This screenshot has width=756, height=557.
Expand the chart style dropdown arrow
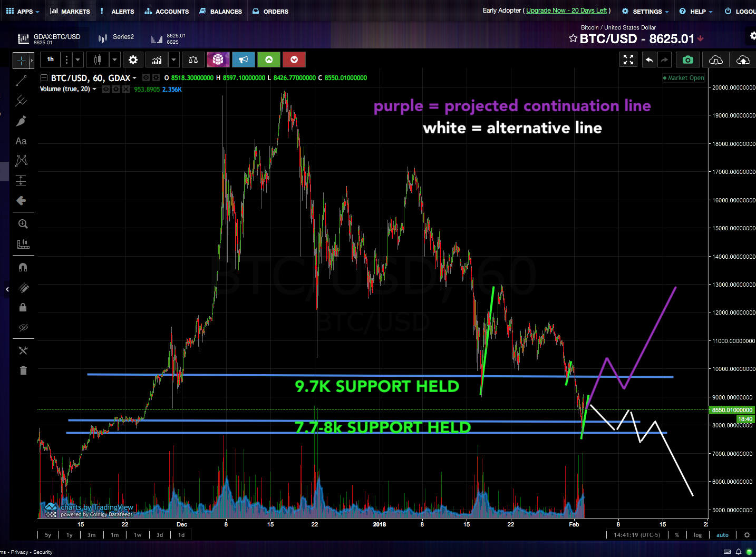114,60
